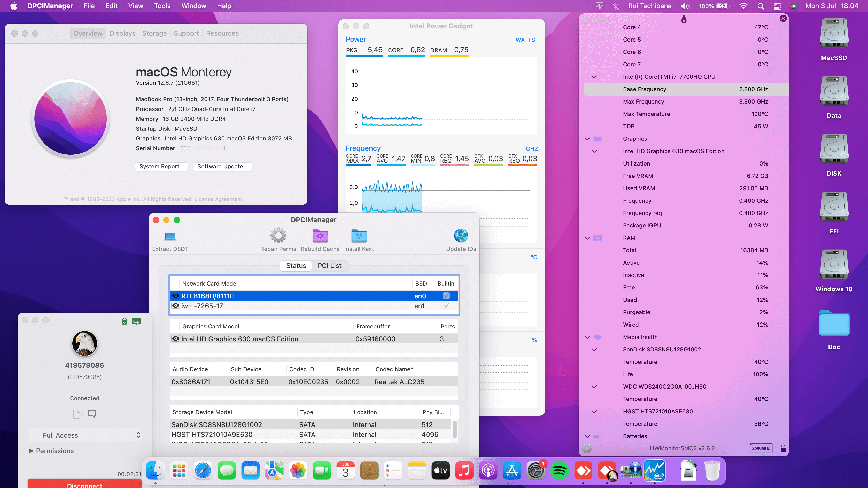868x488 pixels.
Task: Toggle Builtin checkbox for RTL8168H/8111H
Action: pos(446,296)
